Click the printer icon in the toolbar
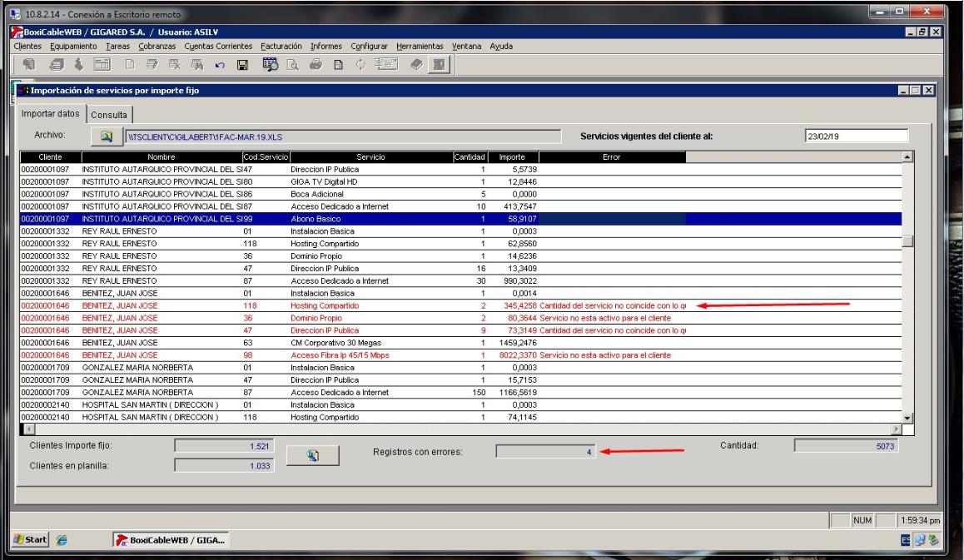The image size is (964, 560). (x=318, y=65)
